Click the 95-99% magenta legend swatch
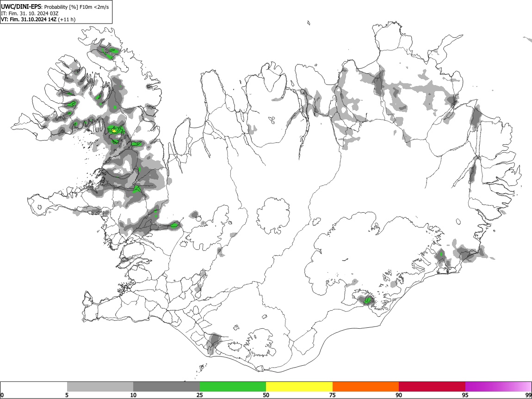Image resolution: width=532 pixels, height=399 pixels. tap(498, 387)
